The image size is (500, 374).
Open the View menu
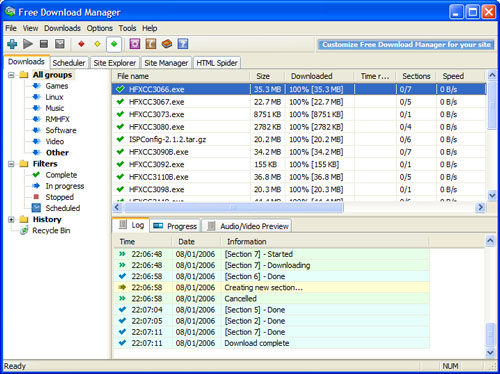pos(30,28)
